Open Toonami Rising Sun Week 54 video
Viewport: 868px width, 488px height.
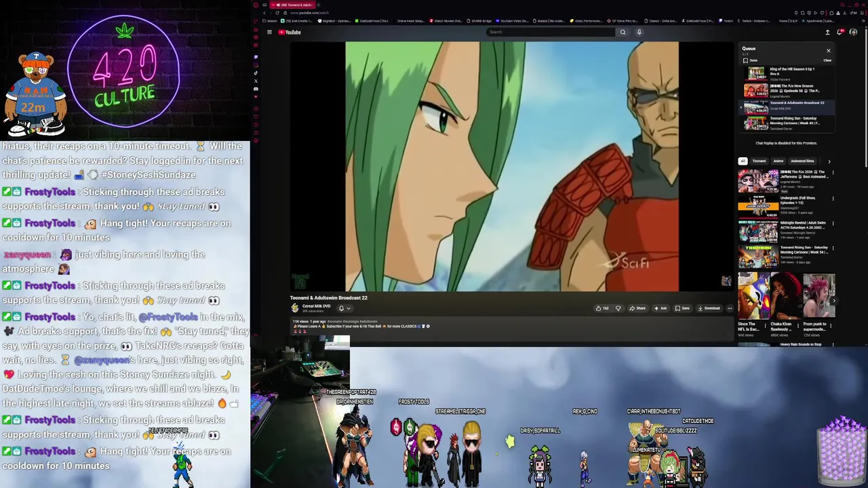click(x=758, y=256)
